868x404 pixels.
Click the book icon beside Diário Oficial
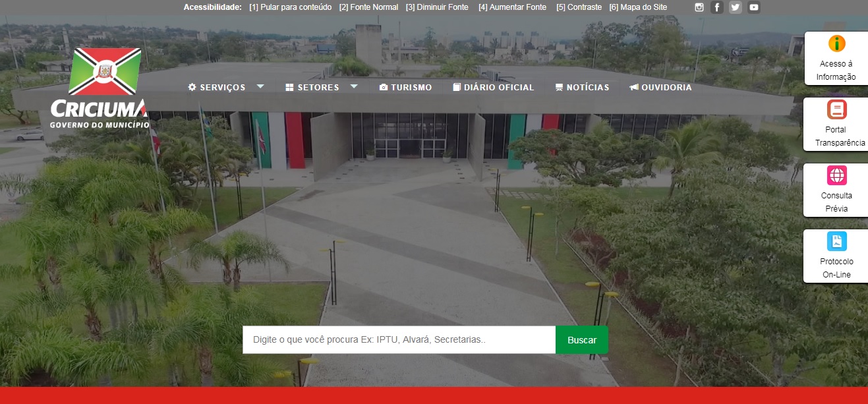click(457, 87)
